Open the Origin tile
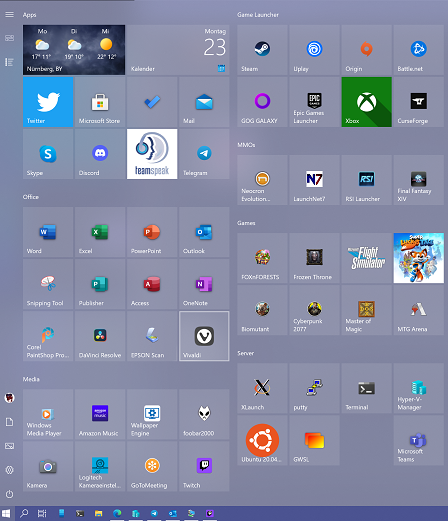The height and width of the screenshot is (521, 448). 366,50
